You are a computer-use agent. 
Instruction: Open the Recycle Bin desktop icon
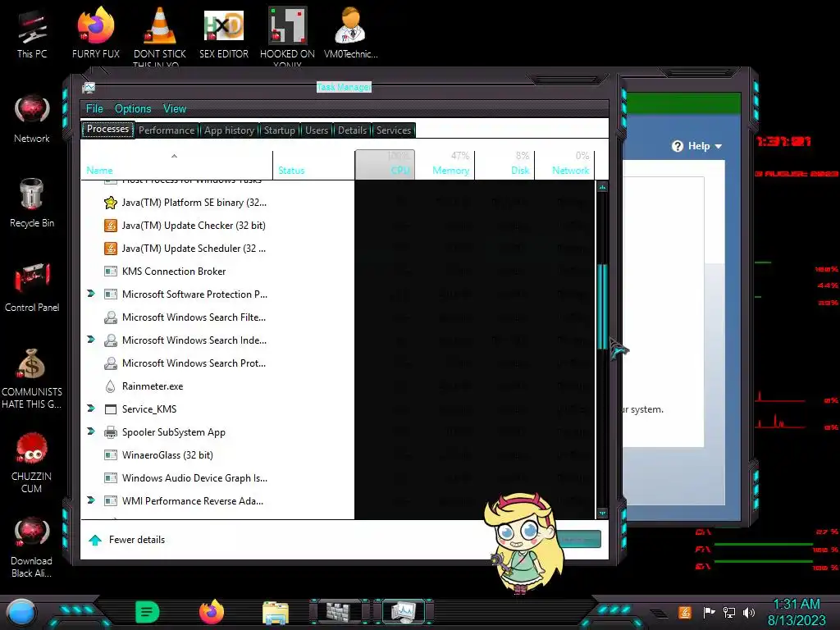tap(32, 203)
